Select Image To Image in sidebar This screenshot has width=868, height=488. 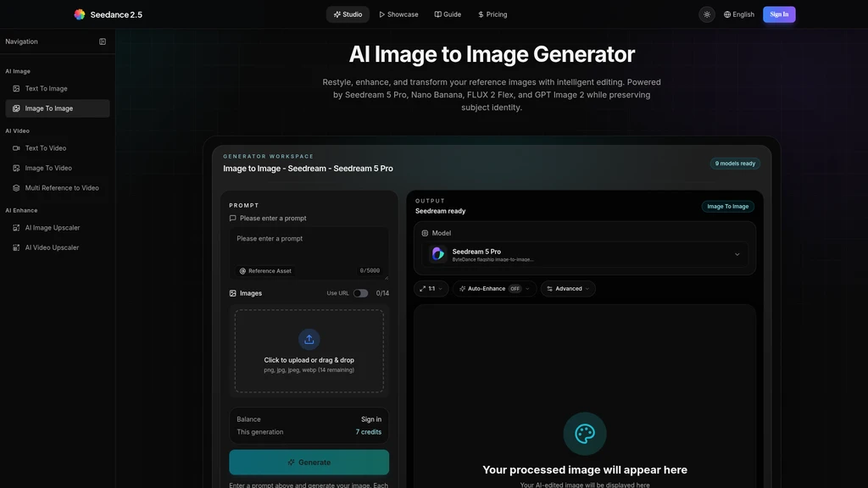pyautogui.click(x=58, y=108)
